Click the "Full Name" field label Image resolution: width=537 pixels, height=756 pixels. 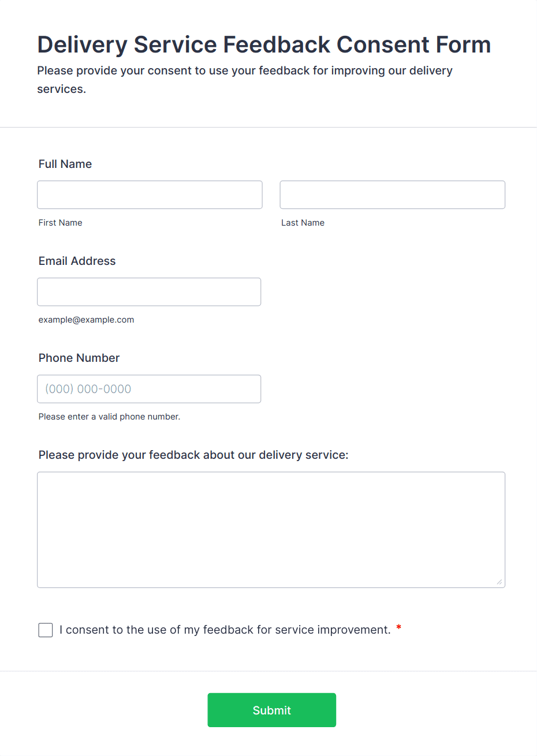click(x=65, y=164)
